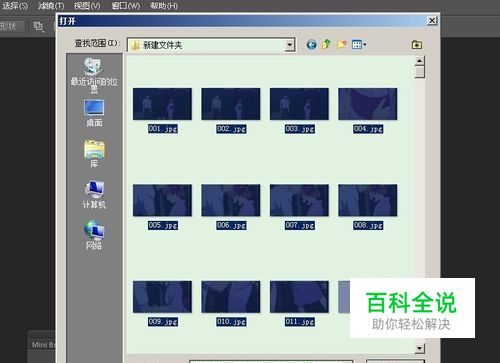This screenshot has height=363, width=500.
Task: Click the file name label 008.jpg
Action: [368, 225]
